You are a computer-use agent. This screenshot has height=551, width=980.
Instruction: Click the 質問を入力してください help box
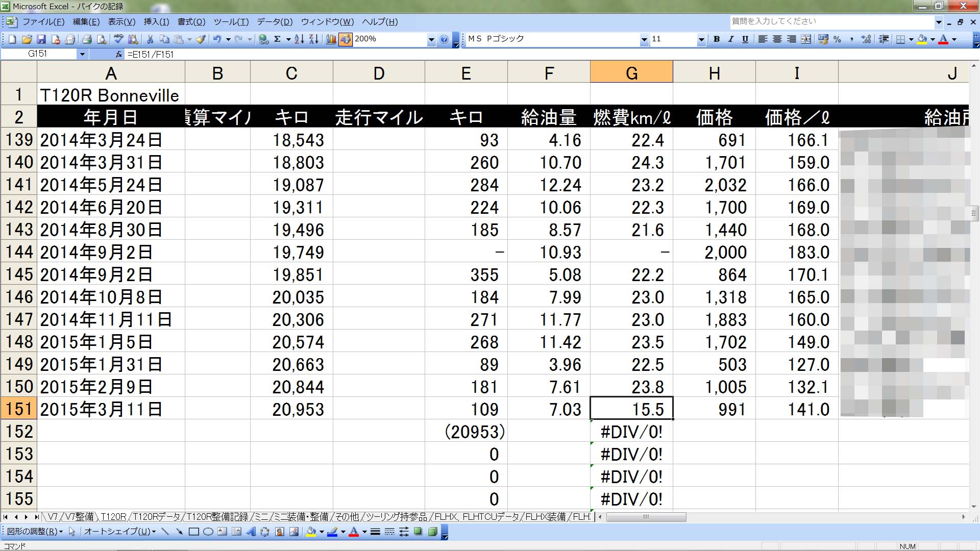pos(832,21)
